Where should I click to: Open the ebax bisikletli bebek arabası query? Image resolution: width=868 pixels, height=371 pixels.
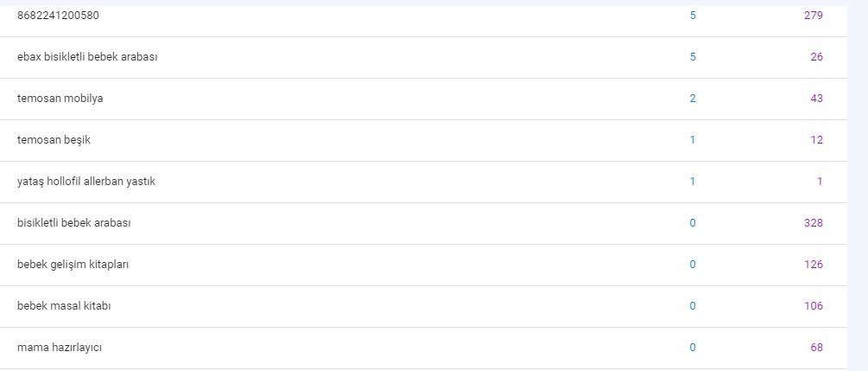click(x=87, y=57)
